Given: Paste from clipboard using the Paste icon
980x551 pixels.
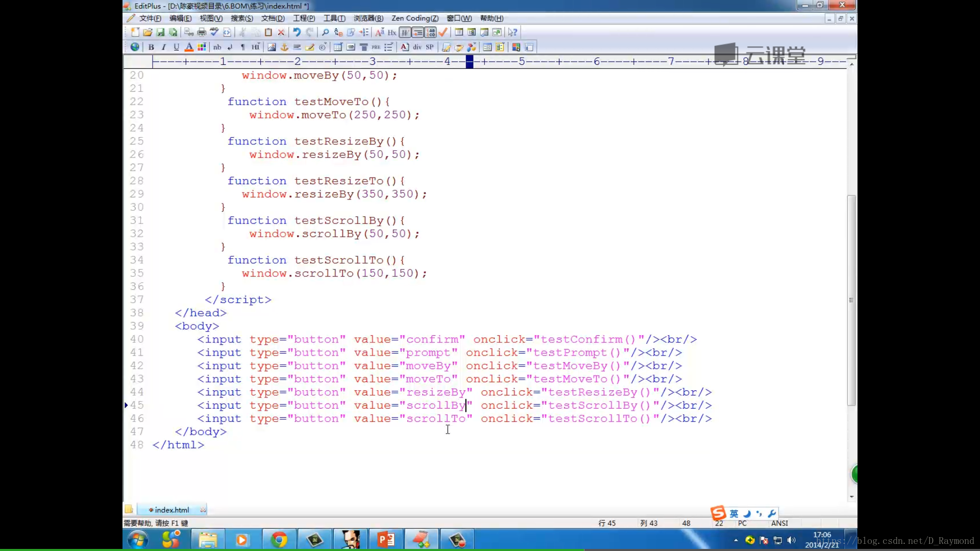Looking at the screenshot, I should [x=268, y=32].
